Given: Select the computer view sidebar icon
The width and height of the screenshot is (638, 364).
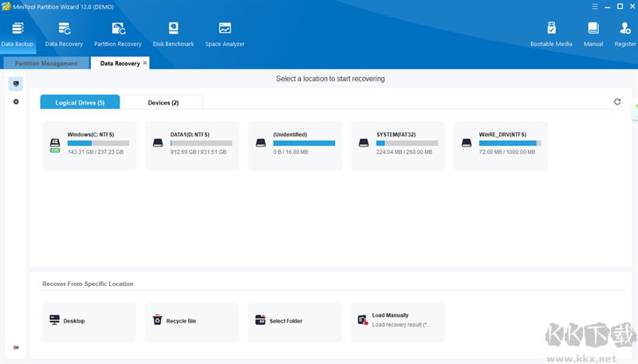Looking at the screenshot, I should [16, 84].
